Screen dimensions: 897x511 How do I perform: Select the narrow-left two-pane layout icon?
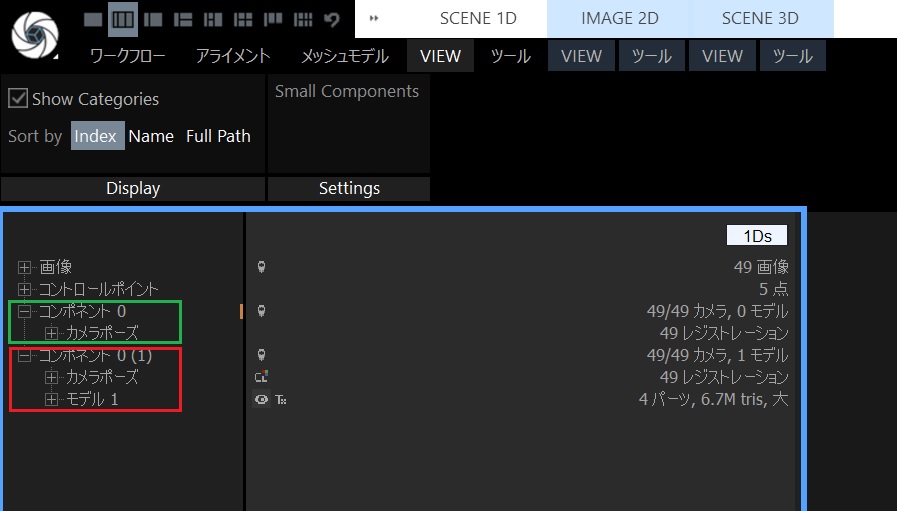pyautogui.click(x=153, y=19)
